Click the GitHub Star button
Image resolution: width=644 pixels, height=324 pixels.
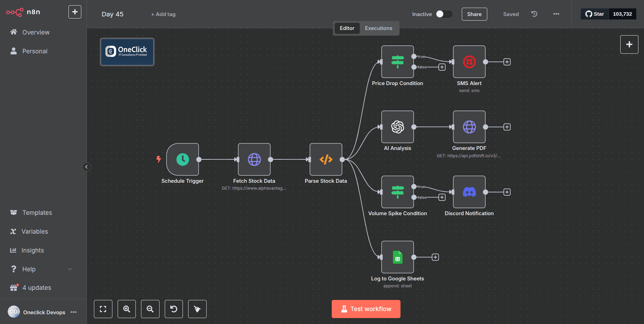tap(594, 14)
